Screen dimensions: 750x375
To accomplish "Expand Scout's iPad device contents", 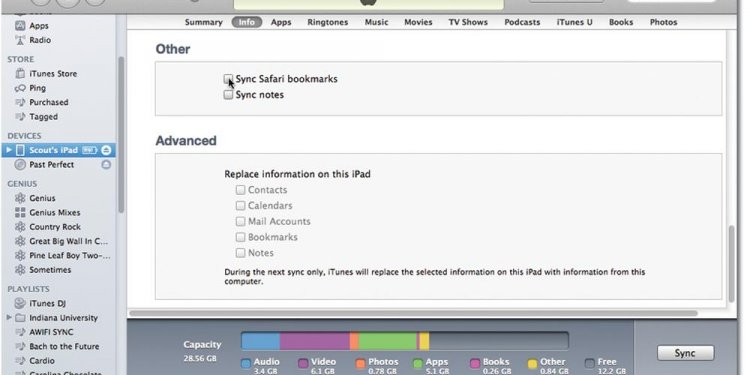I will pyautogui.click(x=9, y=150).
